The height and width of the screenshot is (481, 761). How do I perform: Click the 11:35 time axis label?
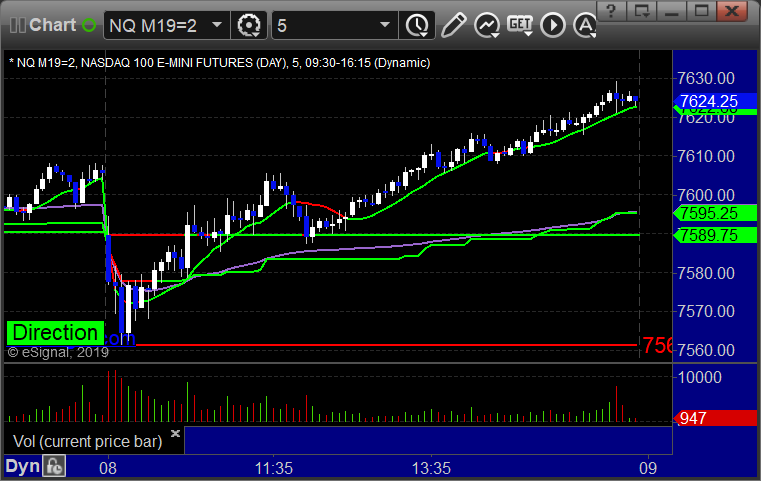coord(274,468)
